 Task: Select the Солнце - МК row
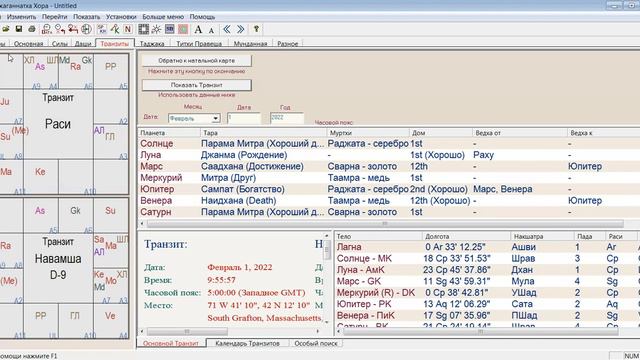[x=487, y=258]
